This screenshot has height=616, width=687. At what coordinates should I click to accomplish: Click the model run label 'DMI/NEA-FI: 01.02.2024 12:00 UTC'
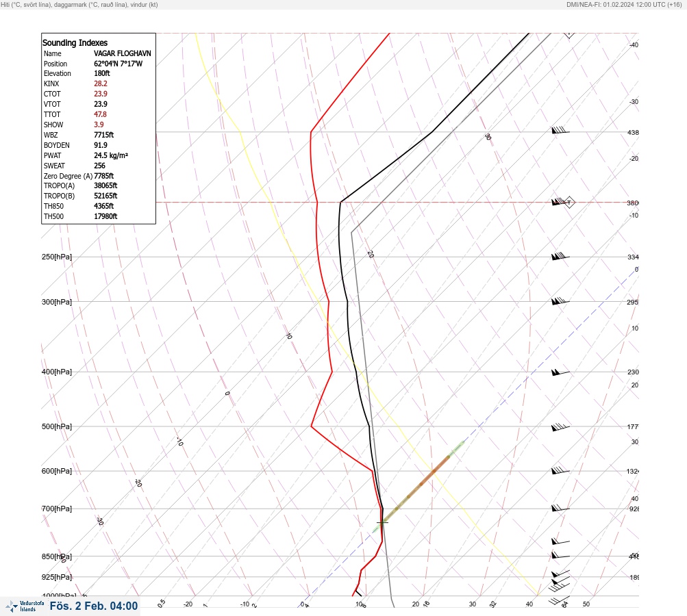(616, 5)
